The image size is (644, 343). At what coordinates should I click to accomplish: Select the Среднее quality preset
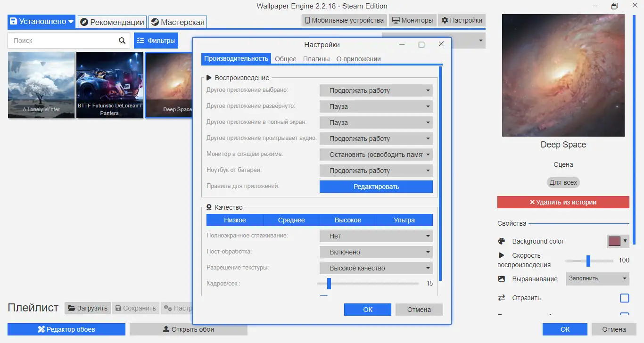click(x=291, y=220)
